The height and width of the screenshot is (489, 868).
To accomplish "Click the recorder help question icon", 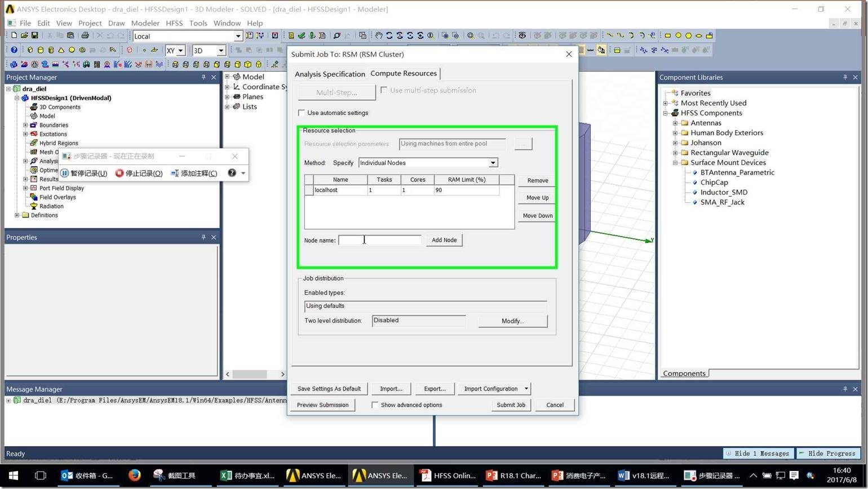I will (232, 173).
